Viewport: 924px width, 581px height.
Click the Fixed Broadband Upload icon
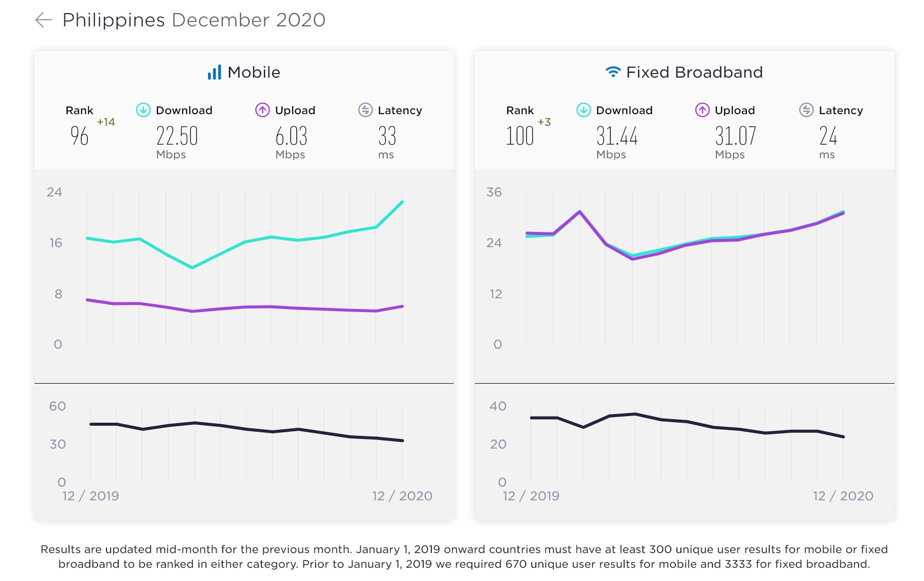pos(702,110)
